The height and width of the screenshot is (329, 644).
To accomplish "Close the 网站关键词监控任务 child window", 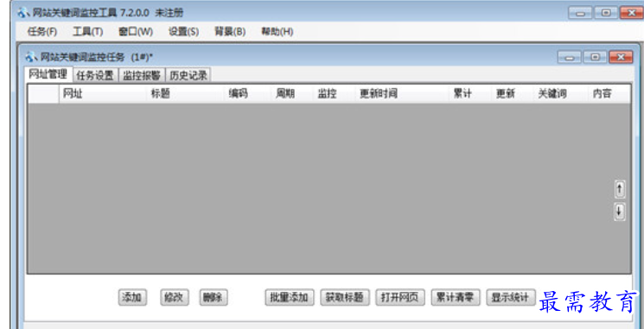I will [621, 58].
